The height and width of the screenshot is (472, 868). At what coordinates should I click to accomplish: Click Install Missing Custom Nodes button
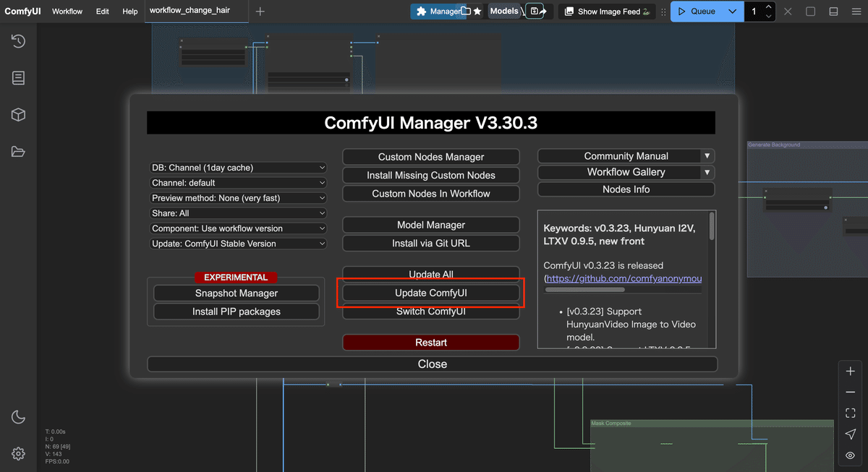click(431, 175)
